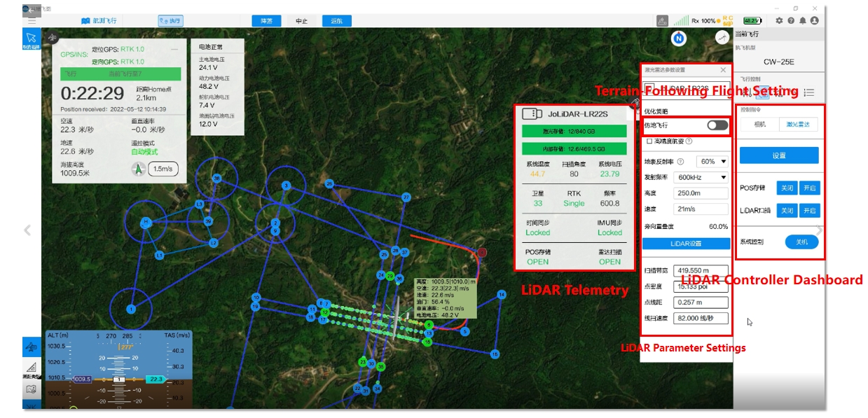868x418 pixels.
Task: Click the blue LiDAR设置 button
Action: click(x=685, y=244)
